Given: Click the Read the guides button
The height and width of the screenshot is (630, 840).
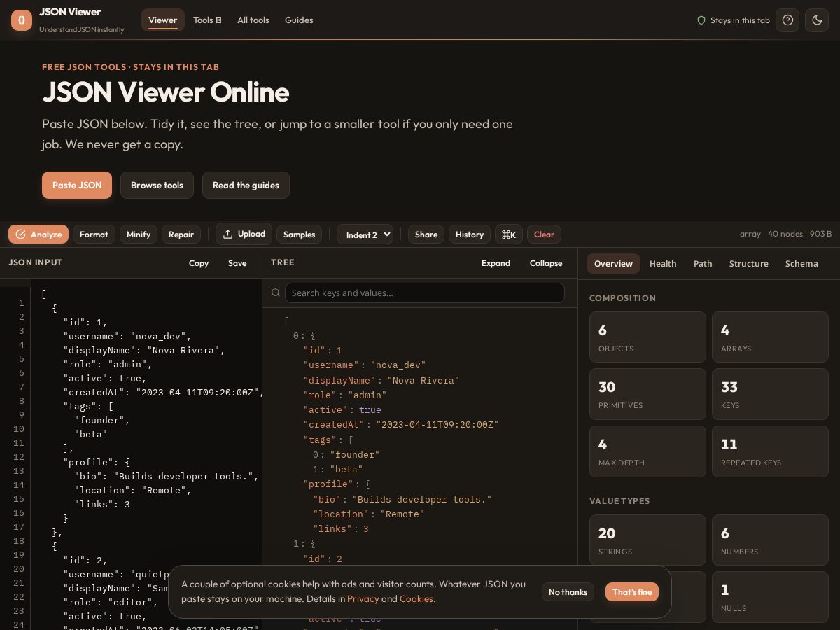Looking at the screenshot, I should (246, 185).
